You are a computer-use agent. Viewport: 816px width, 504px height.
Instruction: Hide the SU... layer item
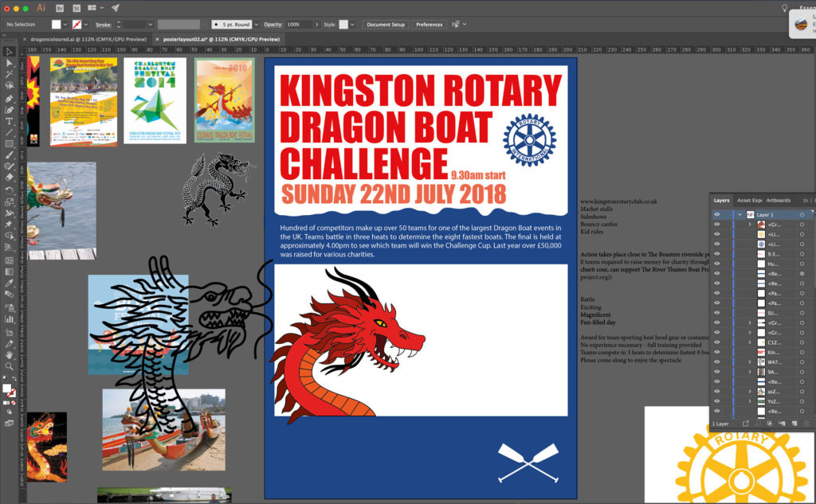(716, 313)
